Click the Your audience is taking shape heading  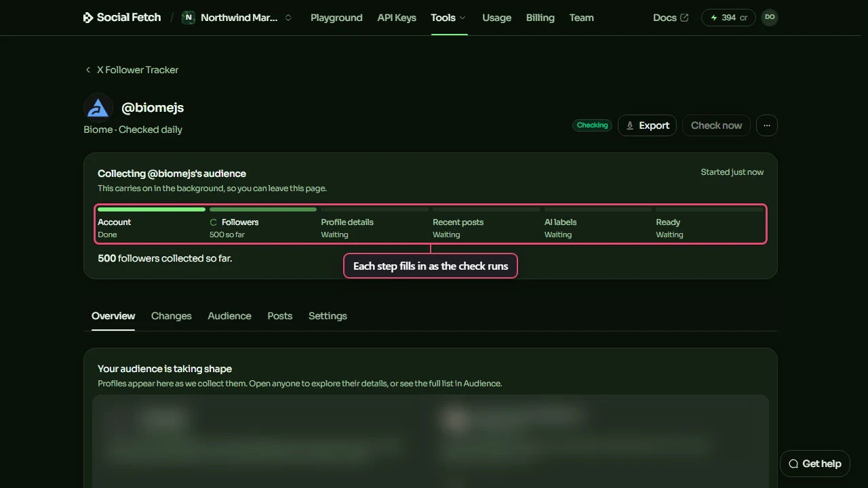pos(165,369)
